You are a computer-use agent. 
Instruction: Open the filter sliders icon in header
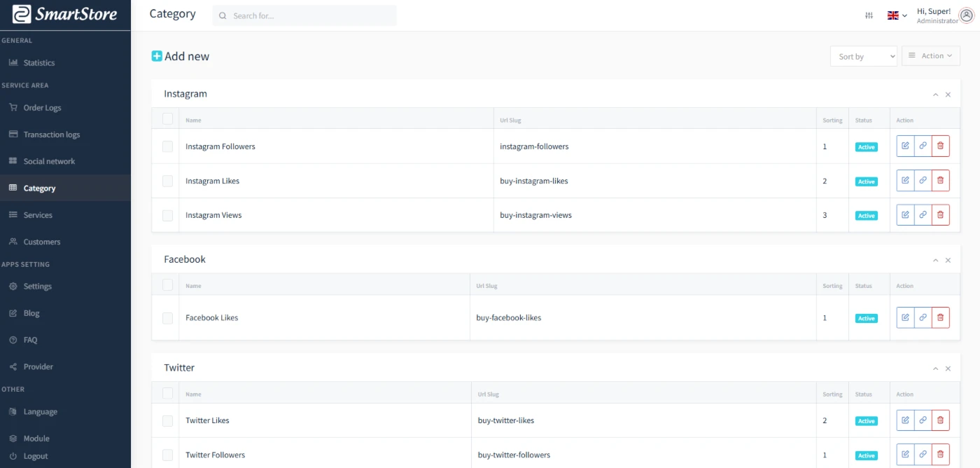(x=869, y=15)
